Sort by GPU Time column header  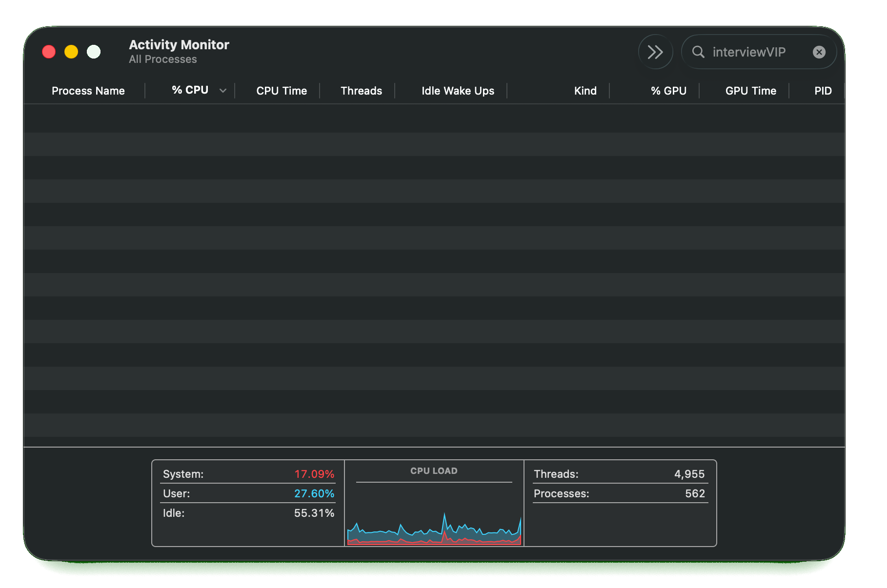pyautogui.click(x=750, y=91)
